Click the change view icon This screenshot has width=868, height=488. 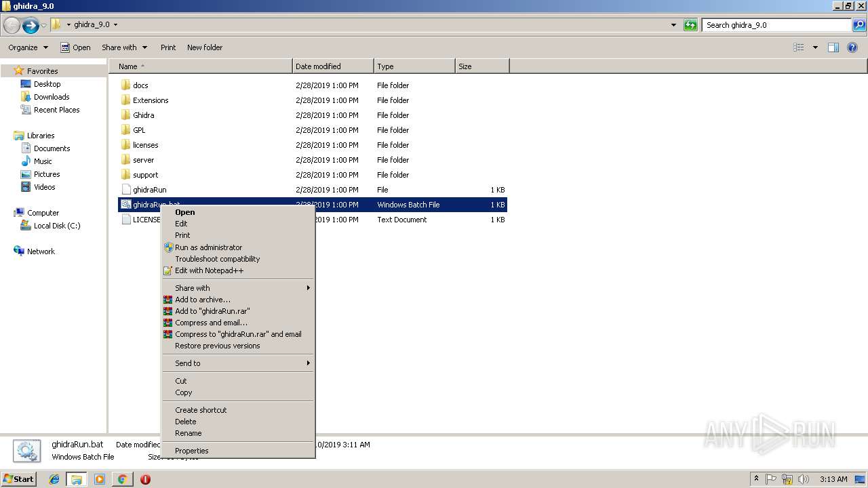click(799, 47)
